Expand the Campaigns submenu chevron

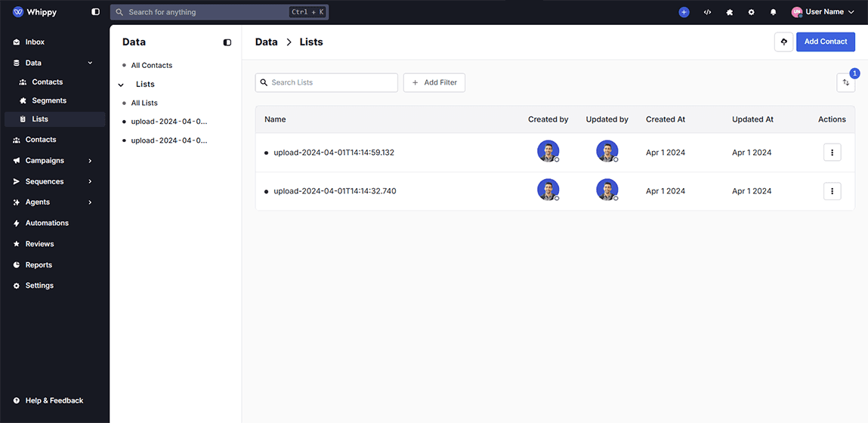click(x=90, y=161)
